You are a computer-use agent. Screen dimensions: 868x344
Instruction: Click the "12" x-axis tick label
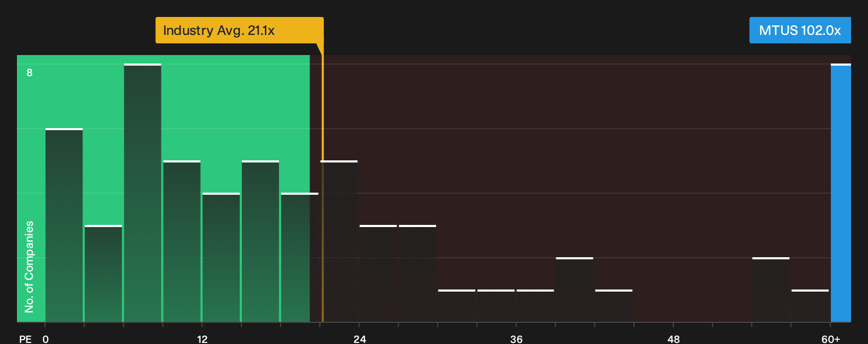pyautogui.click(x=202, y=339)
